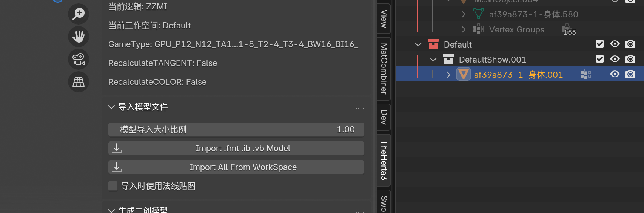This screenshot has height=213, width=644.
Task: Click the Vertex Groups icon in outliner
Action: tap(479, 29)
